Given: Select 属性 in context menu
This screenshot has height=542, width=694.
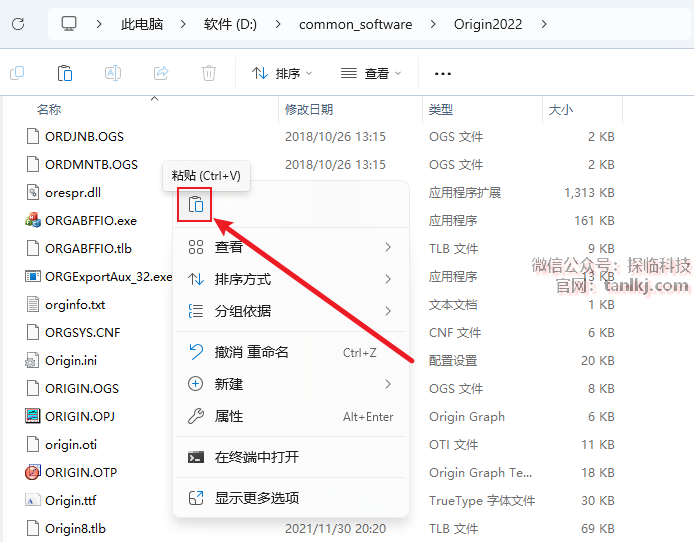Looking at the screenshot, I should [x=291, y=416].
